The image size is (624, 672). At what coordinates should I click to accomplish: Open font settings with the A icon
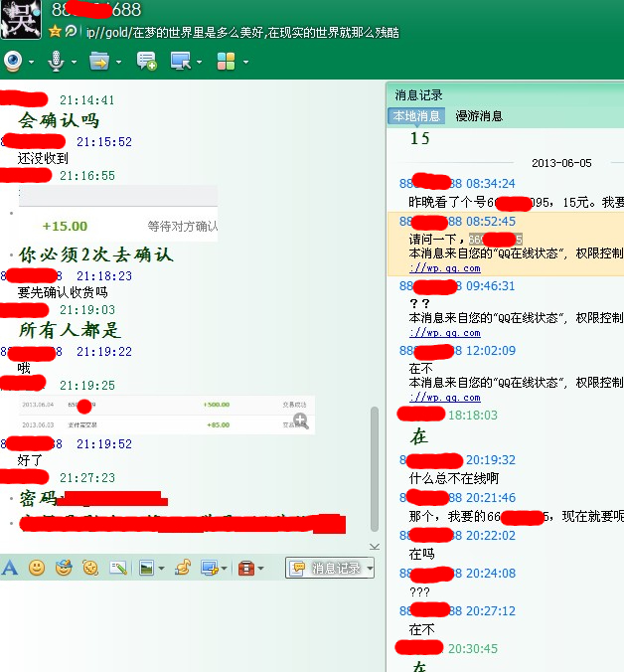pos(10,568)
